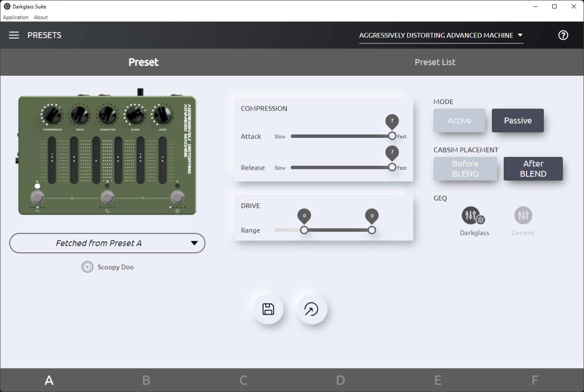Select preset slot A at bottom
The width and height of the screenshot is (584, 392).
click(x=49, y=380)
